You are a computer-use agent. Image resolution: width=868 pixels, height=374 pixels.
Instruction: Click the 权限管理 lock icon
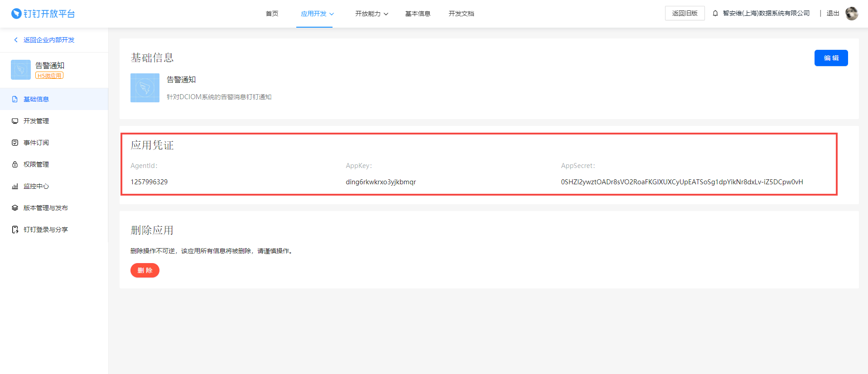pyautogui.click(x=15, y=164)
